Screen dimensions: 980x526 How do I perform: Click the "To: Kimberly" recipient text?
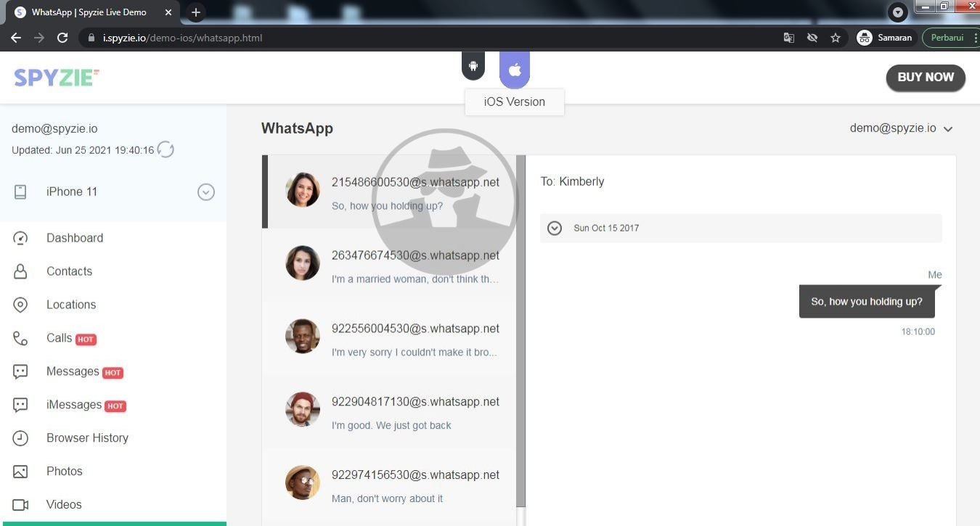pyautogui.click(x=572, y=181)
